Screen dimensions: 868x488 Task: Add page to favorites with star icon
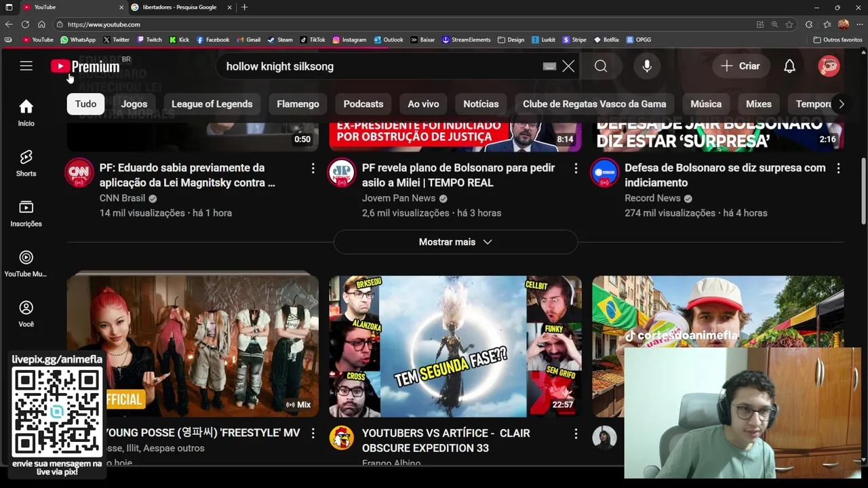click(x=789, y=24)
